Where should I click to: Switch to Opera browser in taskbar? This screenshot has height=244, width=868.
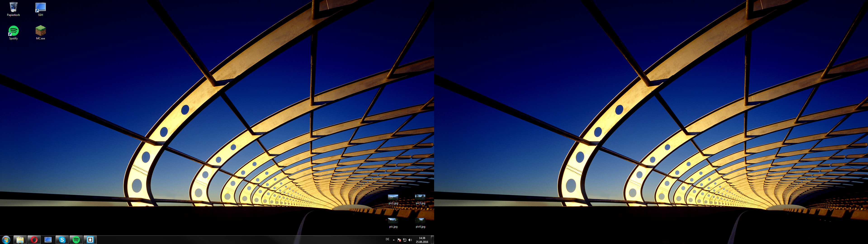point(34,240)
